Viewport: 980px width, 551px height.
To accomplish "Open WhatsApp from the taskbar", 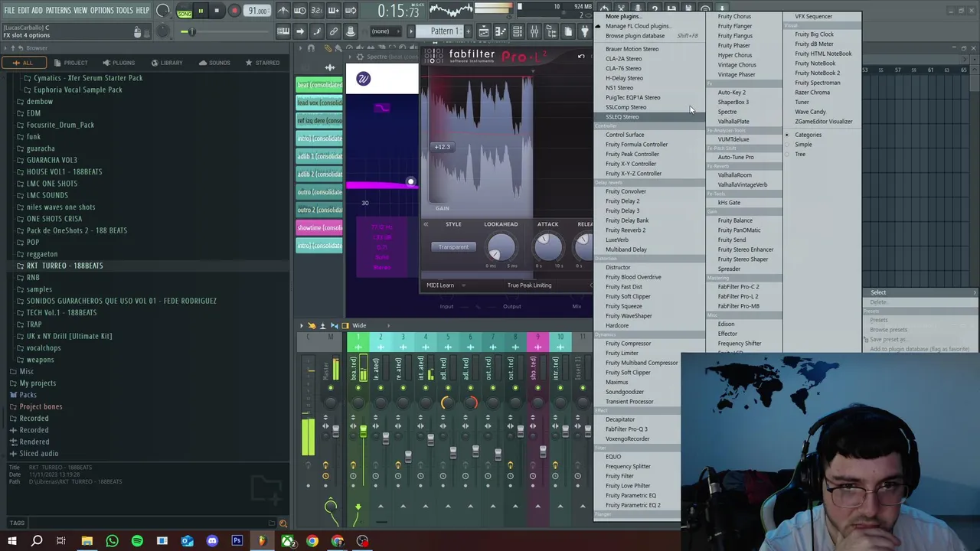I will (112, 541).
